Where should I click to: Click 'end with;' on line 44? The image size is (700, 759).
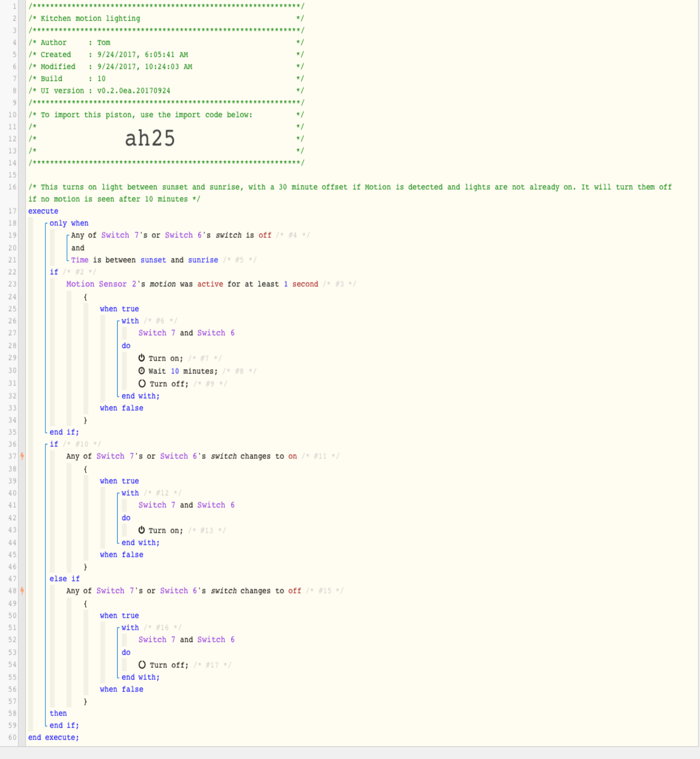tap(141, 543)
